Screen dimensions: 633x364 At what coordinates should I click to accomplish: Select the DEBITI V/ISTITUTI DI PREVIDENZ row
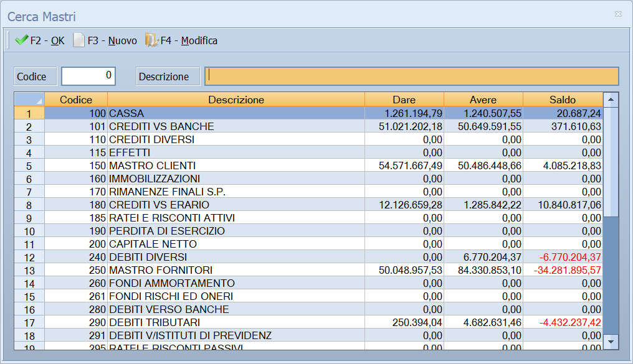308,335
